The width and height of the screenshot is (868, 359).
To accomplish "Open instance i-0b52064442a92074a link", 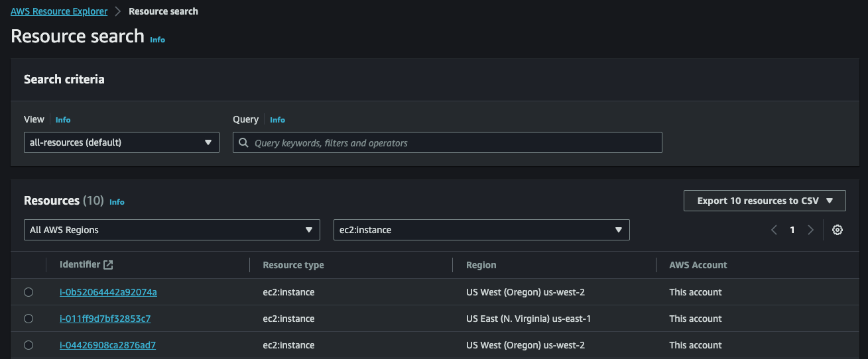I will [108, 292].
